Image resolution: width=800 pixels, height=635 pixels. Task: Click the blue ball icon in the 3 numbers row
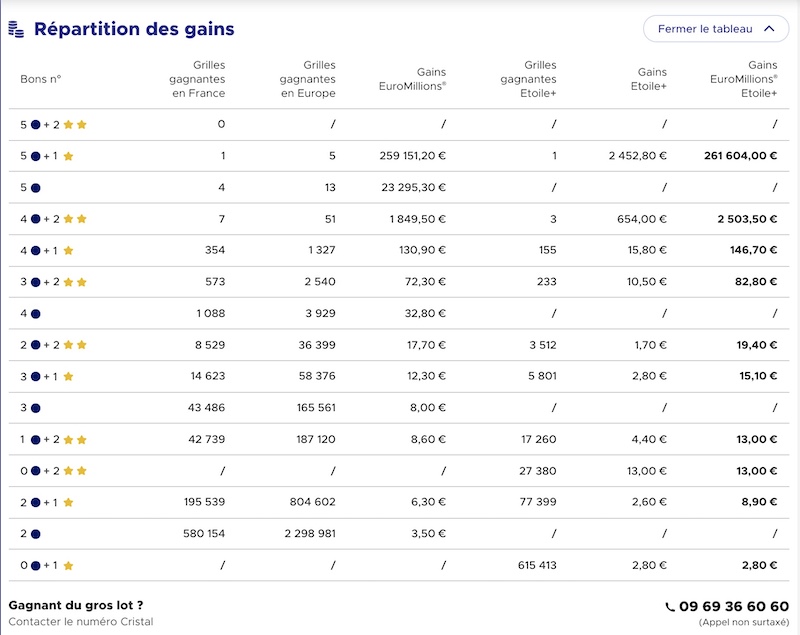(36, 408)
